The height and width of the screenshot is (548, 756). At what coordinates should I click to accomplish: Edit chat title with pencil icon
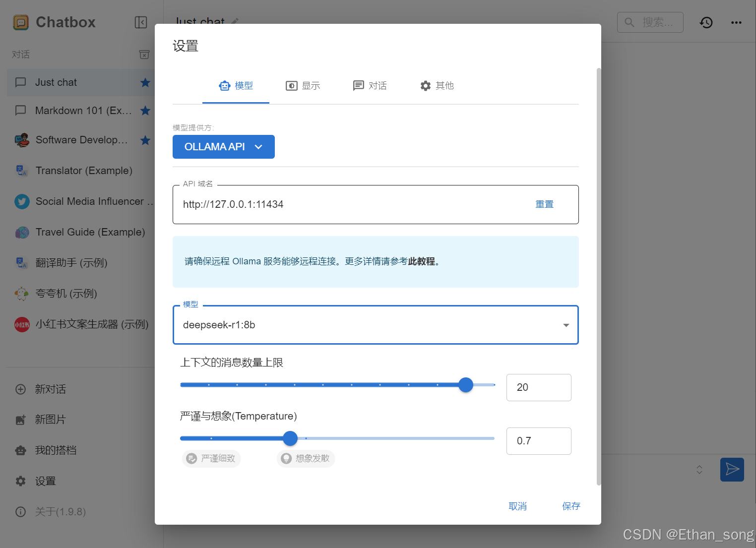(x=235, y=21)
